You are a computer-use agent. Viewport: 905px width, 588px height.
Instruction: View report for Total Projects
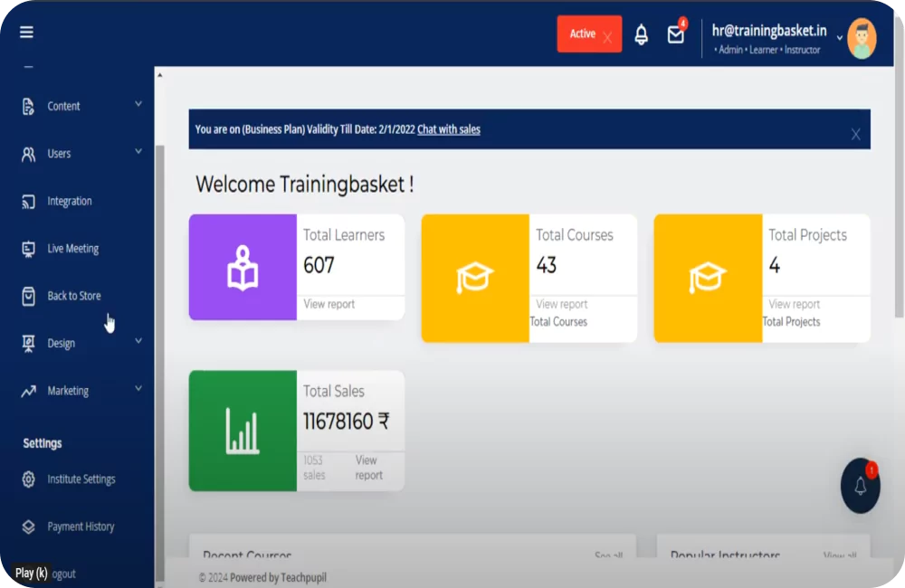pyautogui.click(x=795, y=304)
